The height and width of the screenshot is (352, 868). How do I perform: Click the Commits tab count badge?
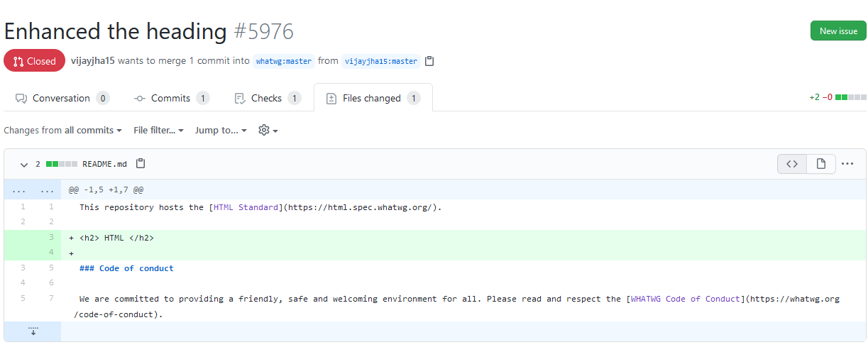tap(203, 98)
